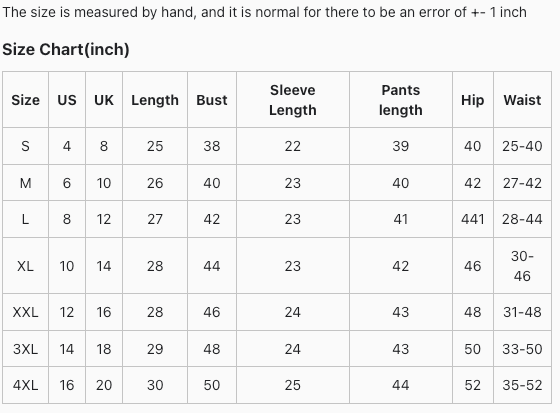Click the waist range 25-40 cell
The height and width of the screenshot is (413, 560).
coord(522,146)
